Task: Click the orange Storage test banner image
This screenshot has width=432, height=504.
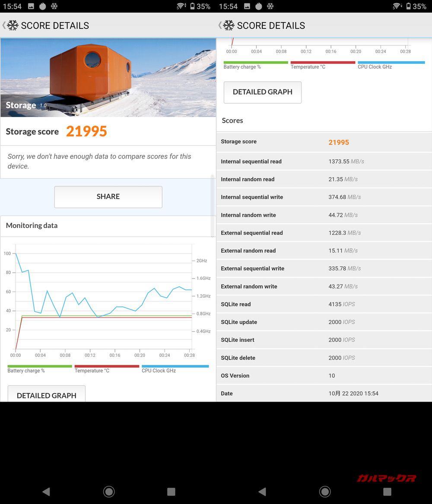Action: 108,78
